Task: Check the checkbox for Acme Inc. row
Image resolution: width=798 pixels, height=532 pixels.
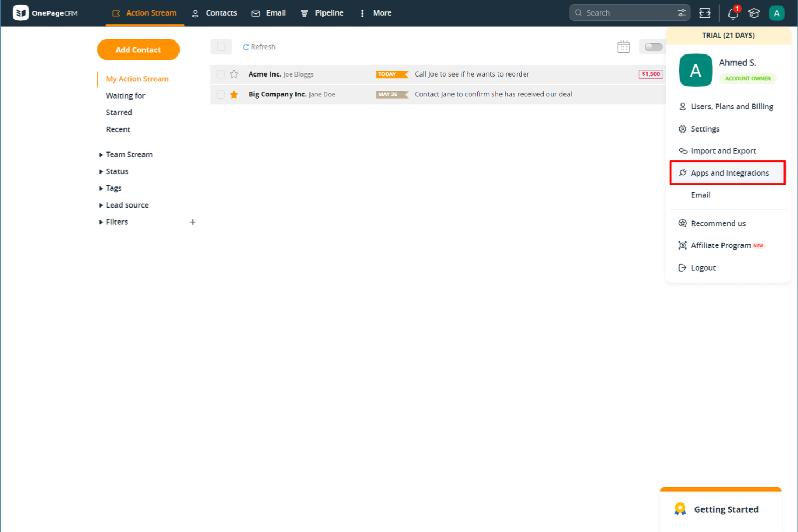Action: tap(220, 74)
